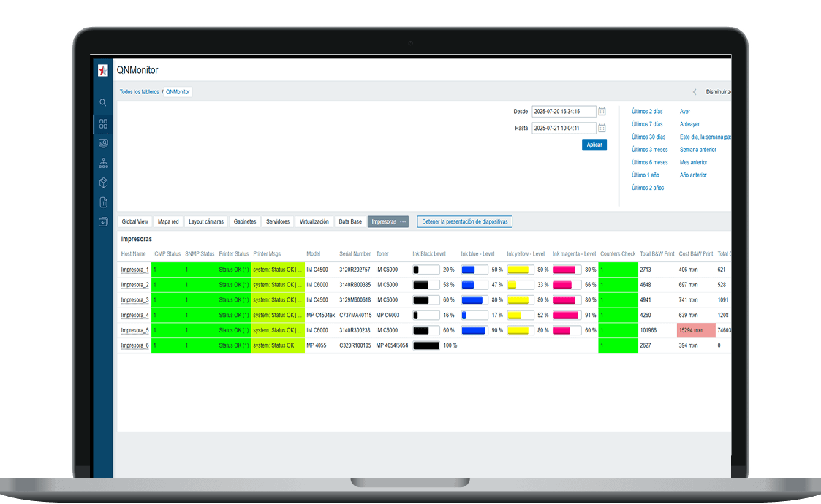This screenshot has width=821, height=504.
Task: Click Todos los tableros breadcrumb
Action: [x=139, y=92]
